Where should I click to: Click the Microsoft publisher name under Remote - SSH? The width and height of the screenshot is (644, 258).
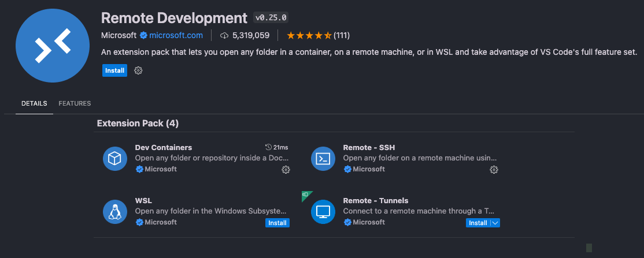369,169
